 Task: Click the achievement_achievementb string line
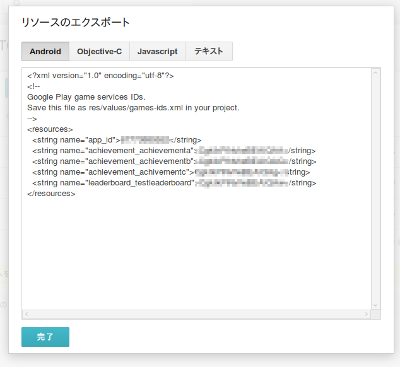click(x=174, y=161)
